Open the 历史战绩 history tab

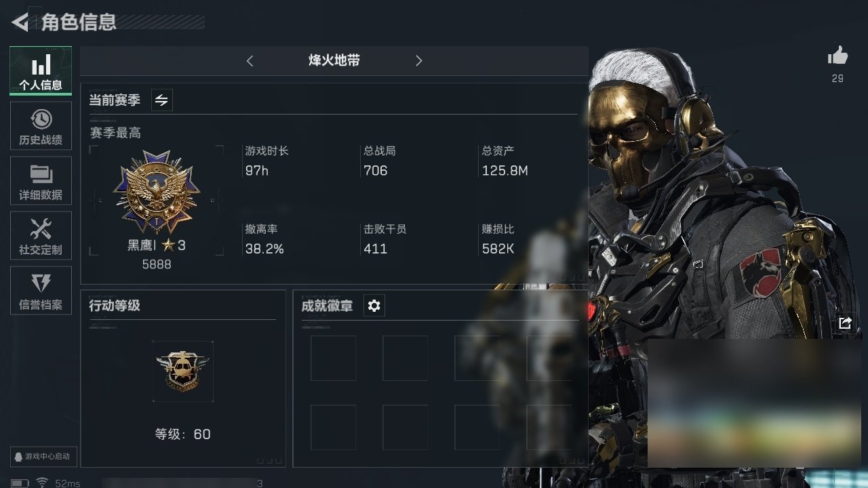41,126
